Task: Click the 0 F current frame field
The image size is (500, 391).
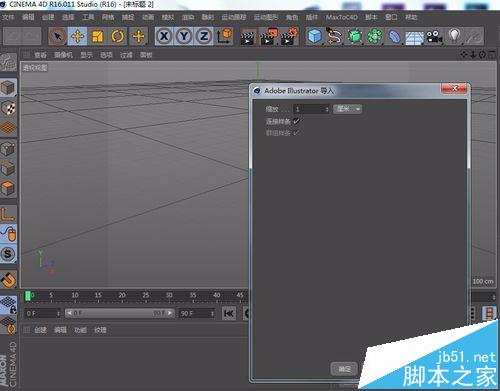Action: 40,313
